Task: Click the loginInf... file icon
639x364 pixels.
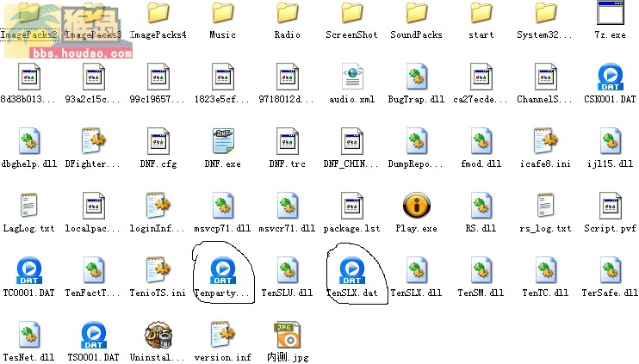Action: pyautogui.click(x=158, y=206)
